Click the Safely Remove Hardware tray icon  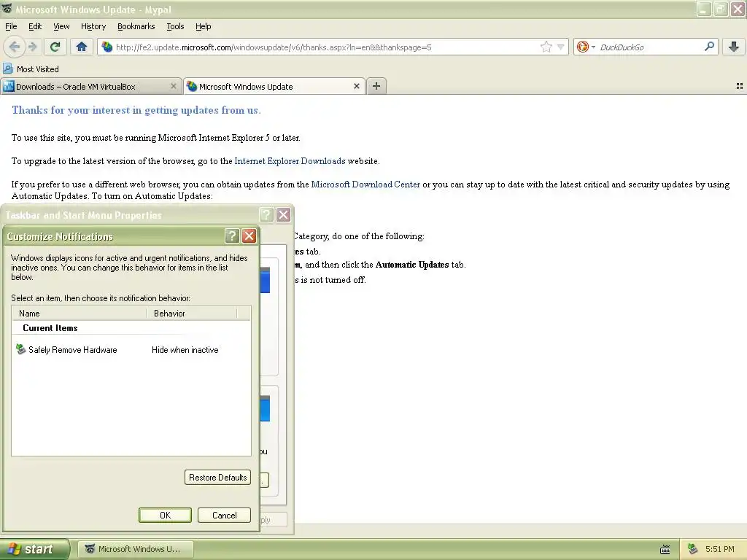coord(693,549)
